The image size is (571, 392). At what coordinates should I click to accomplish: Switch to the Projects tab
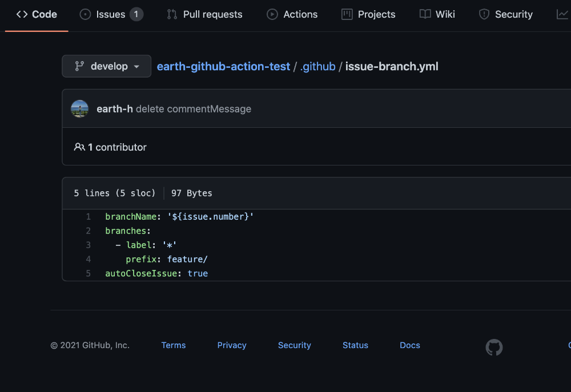[368, 15]
